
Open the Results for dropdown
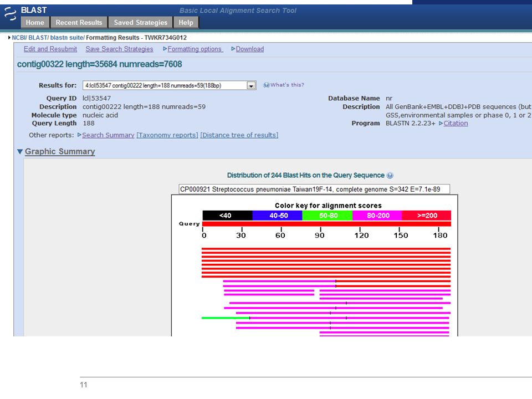click(251, 85)
